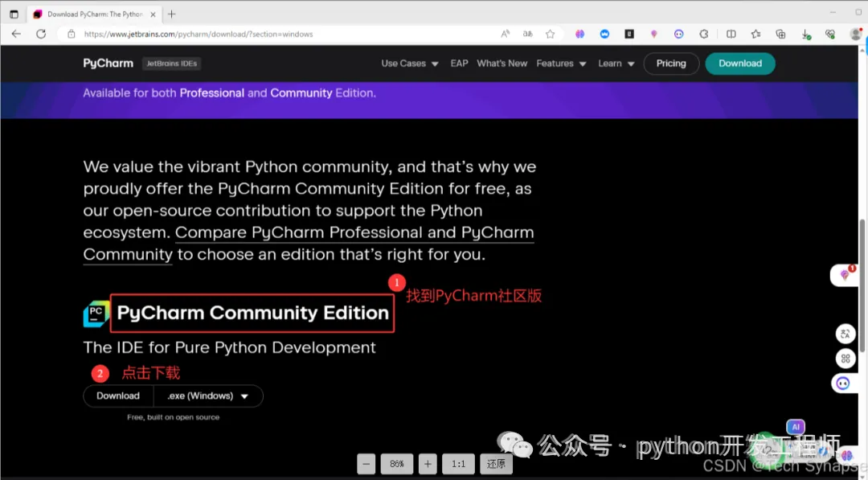Refresh the page with the reload icon

tap(41, 34)
